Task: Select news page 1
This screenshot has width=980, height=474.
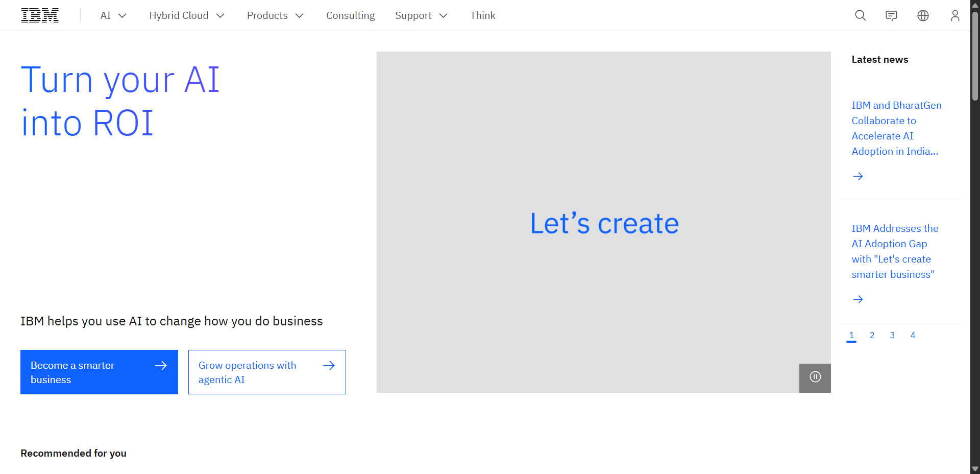Action: (851, 336)
